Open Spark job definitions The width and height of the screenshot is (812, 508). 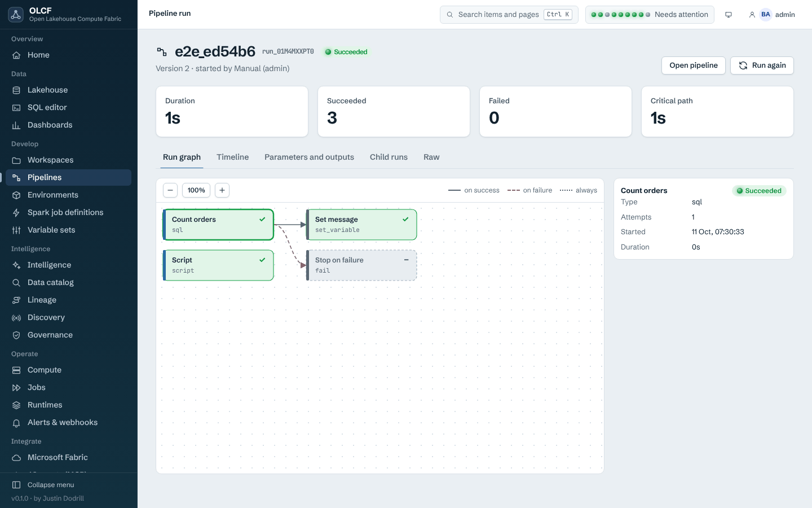click(x=68, y=212)
